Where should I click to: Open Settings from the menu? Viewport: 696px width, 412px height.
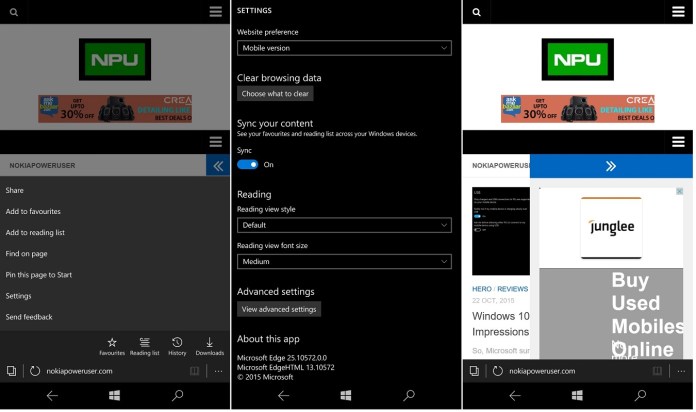[18, 296]
